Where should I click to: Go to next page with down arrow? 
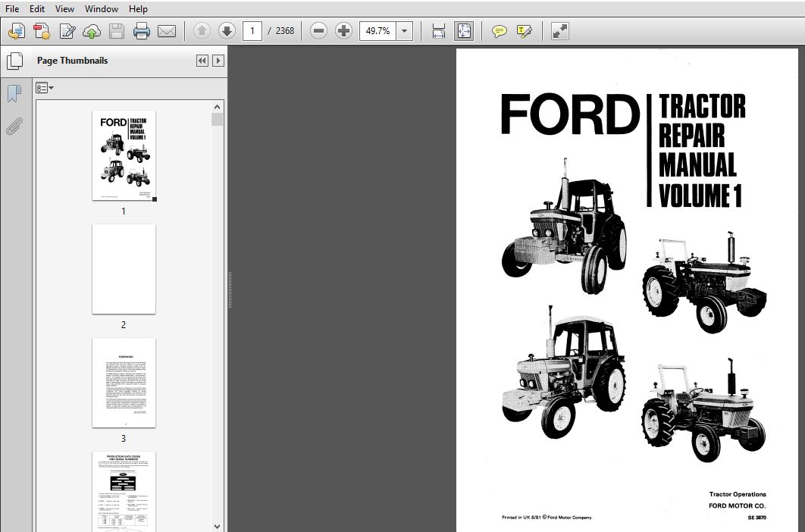227,31
